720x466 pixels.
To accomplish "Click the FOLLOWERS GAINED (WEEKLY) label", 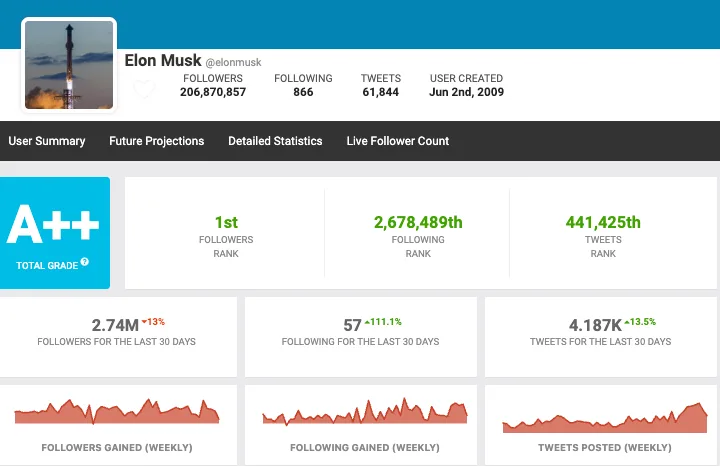I will (x=117, y=448).
